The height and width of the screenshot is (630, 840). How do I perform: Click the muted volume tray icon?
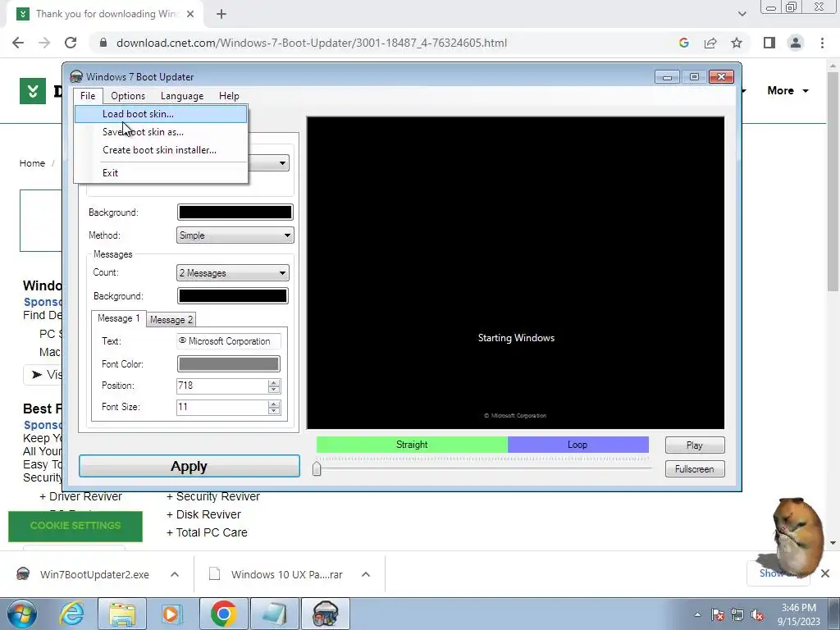click(757, 614)
